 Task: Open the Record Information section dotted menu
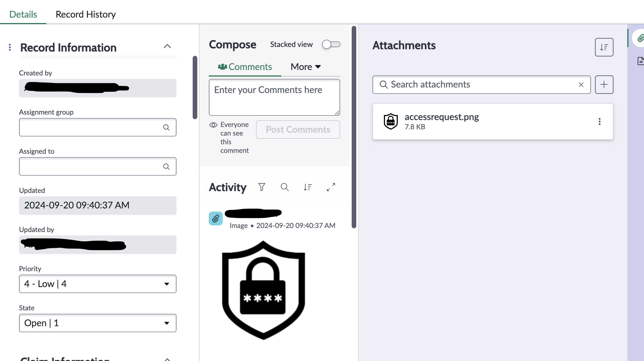point(10,47)
